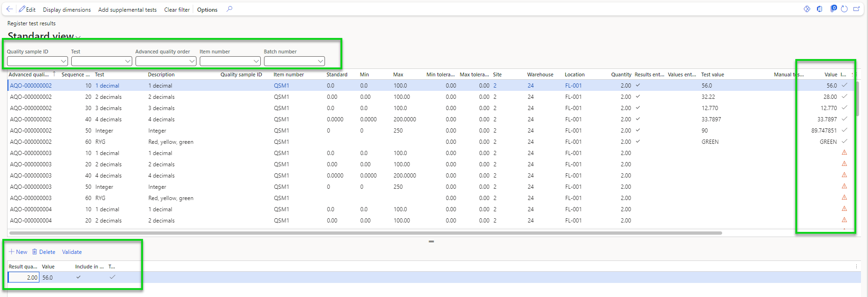The image size is (868, 297).
Task: Toggle Include in results checkbox for 56.0
Action: tap(78, 277)
